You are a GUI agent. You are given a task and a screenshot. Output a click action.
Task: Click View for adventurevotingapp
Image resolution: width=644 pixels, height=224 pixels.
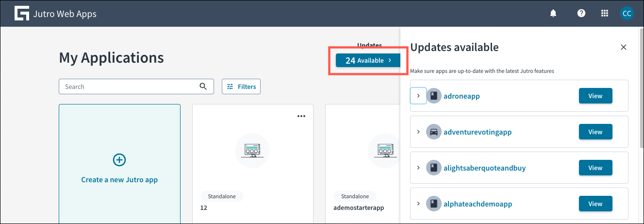pyautogui.click(x=595, y=132)
